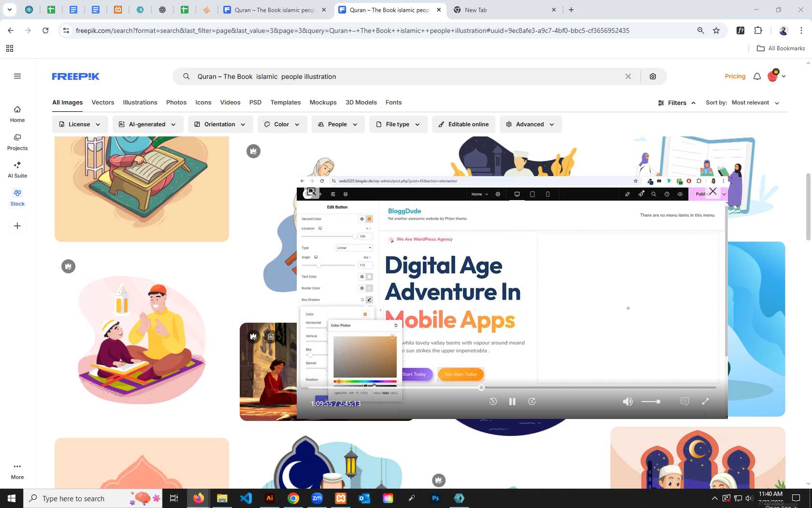The image size is (812, 508).
Task: Expand the Advanced filter dropdown
Action: click(530, 124)
